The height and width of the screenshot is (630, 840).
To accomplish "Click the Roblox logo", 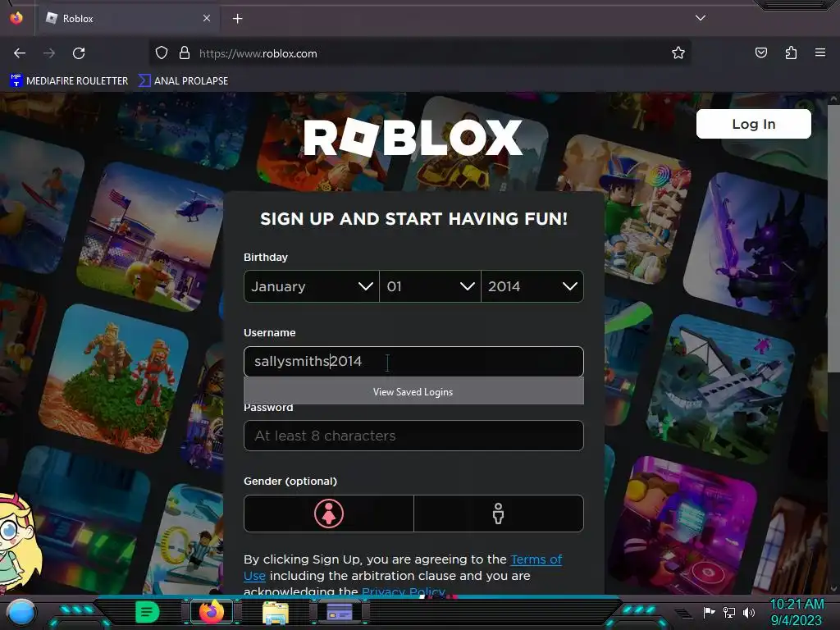I will (x=413, y=137).
